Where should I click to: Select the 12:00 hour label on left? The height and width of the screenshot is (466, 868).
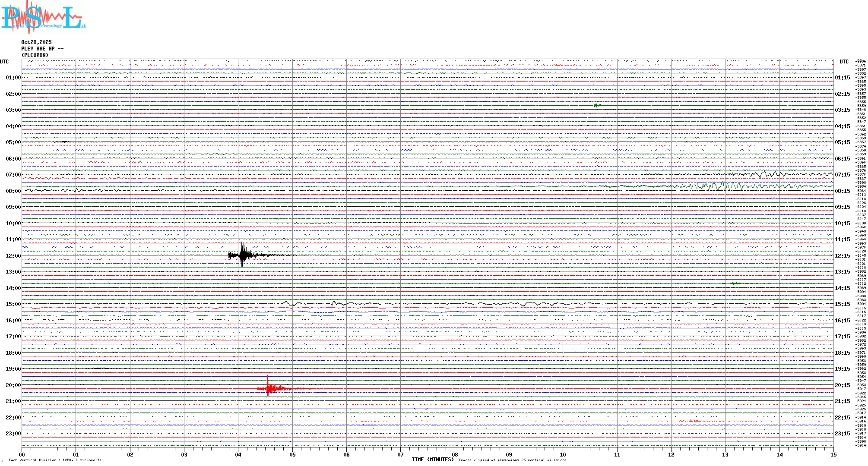pos(13,256)
